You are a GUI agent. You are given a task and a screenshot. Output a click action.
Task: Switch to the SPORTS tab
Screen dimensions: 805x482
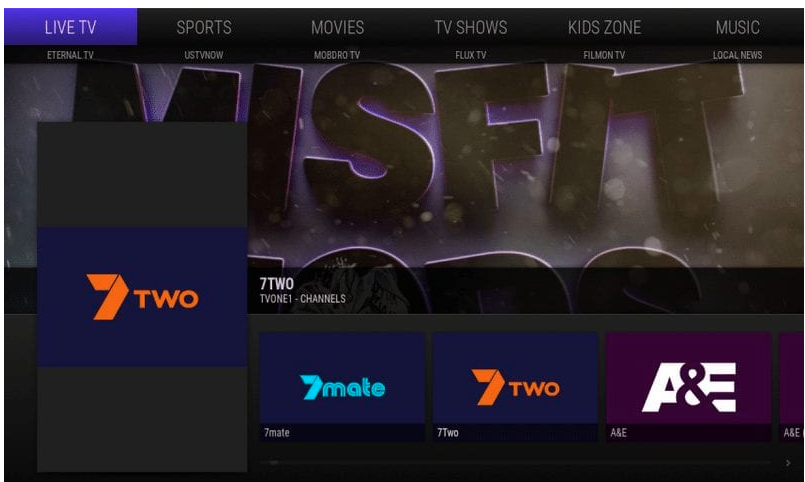click(204, 27)
